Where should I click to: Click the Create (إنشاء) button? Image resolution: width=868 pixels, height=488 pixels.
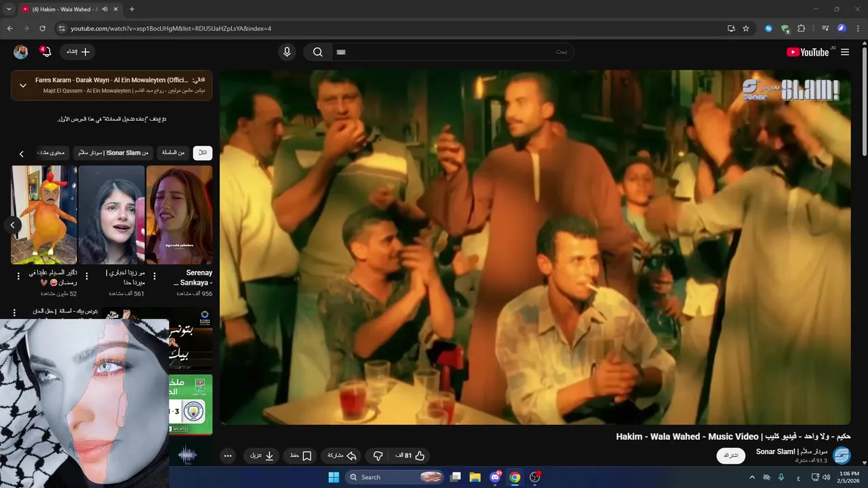[77, 52]
